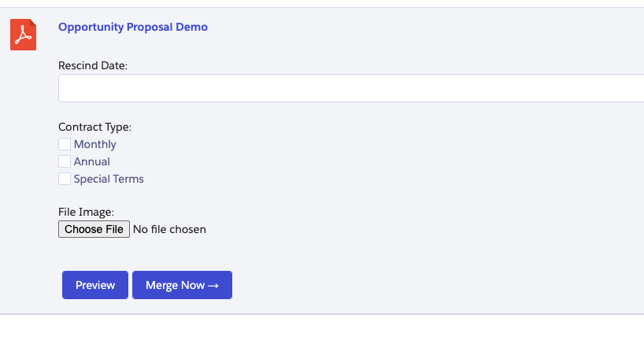Focus the Rescind Date input field
The width and height of the screenshot is (644, 359).
tap(350, 88)
